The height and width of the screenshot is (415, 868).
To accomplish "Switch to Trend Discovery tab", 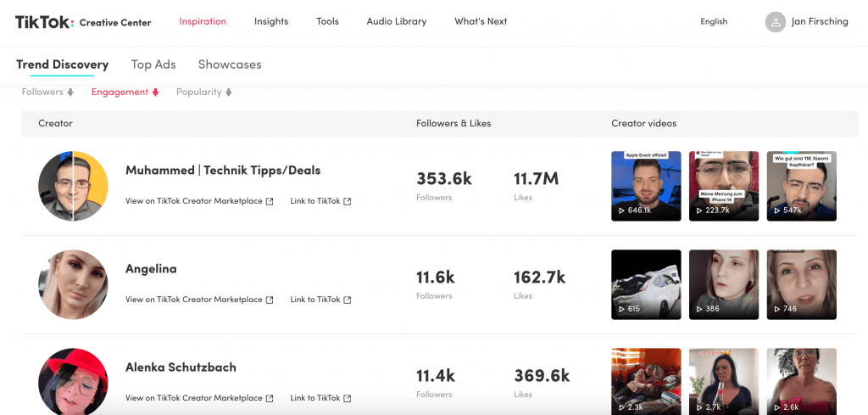I will tap(62, 64).
